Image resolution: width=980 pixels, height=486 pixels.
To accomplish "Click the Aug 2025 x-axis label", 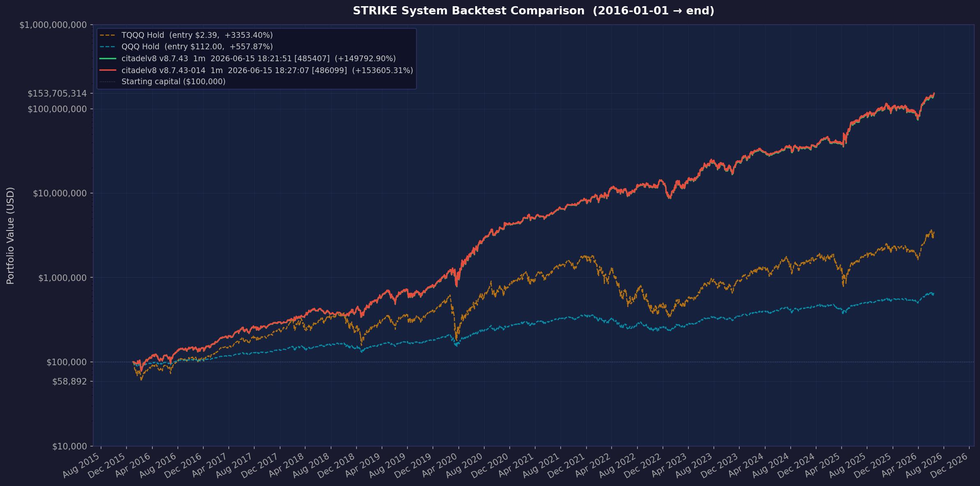I will coord(847,465).
